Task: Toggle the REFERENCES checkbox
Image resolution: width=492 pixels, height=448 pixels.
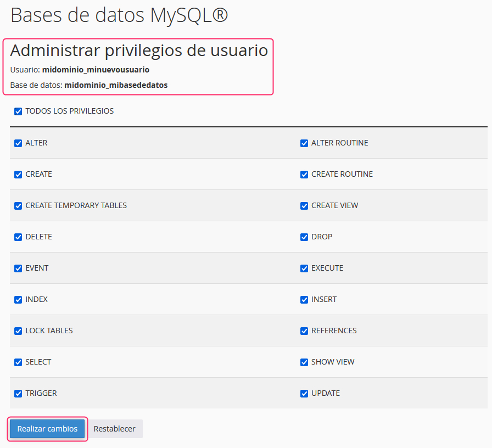Action: pyautogui.click(x=304, y=331)
